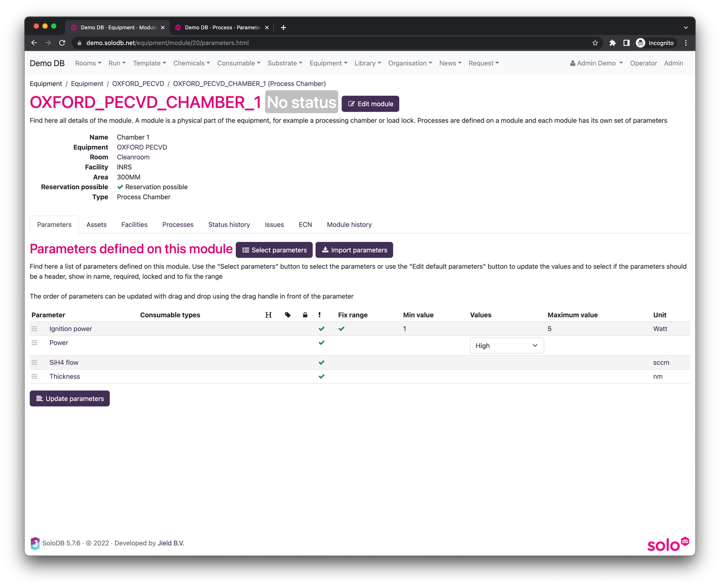This screenshot has height=588, width=720.
Task: Open the Substrate dropdown
Action: (x=285, y=63)
